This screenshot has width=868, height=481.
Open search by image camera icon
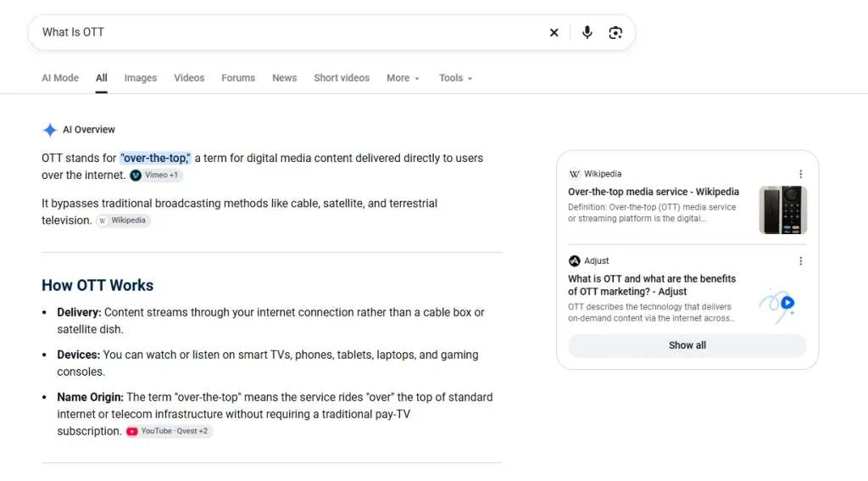click(615, 33)
